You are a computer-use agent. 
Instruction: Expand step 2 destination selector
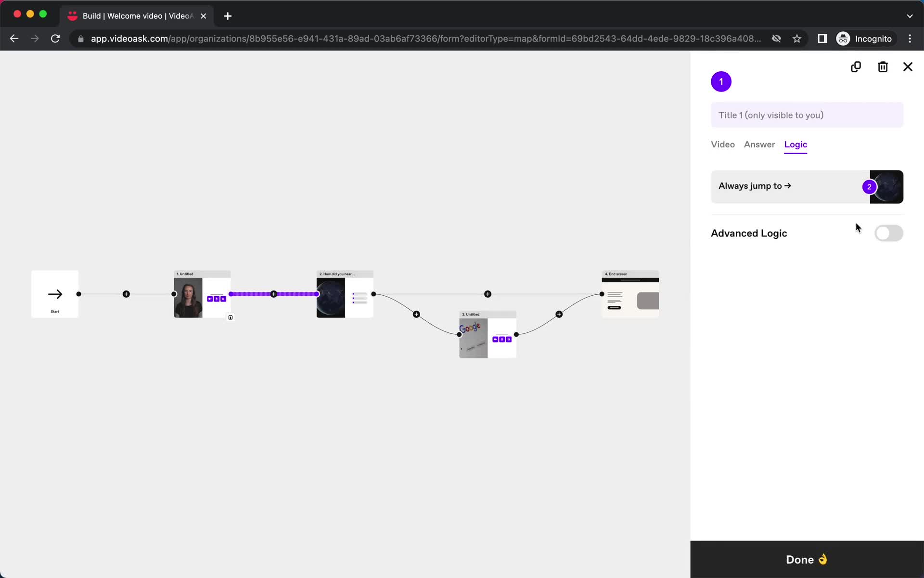click(x=885, y=186)
